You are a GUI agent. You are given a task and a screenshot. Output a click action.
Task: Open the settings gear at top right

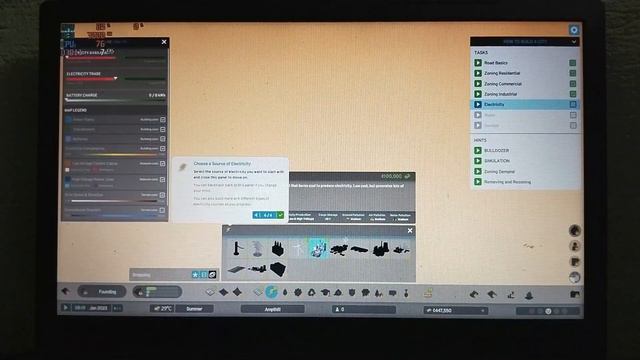[x=574, y=30]
